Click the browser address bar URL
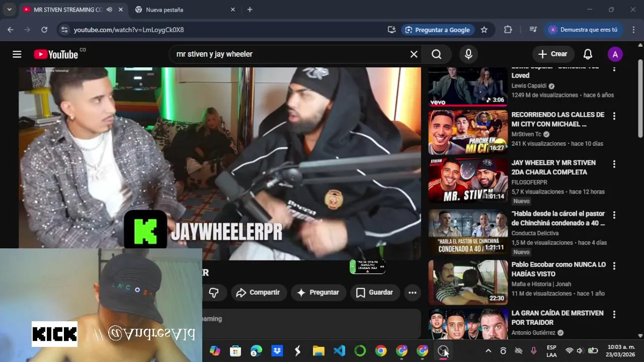The height and width of the screenshot is (362, 644). [x=129, y=30]
